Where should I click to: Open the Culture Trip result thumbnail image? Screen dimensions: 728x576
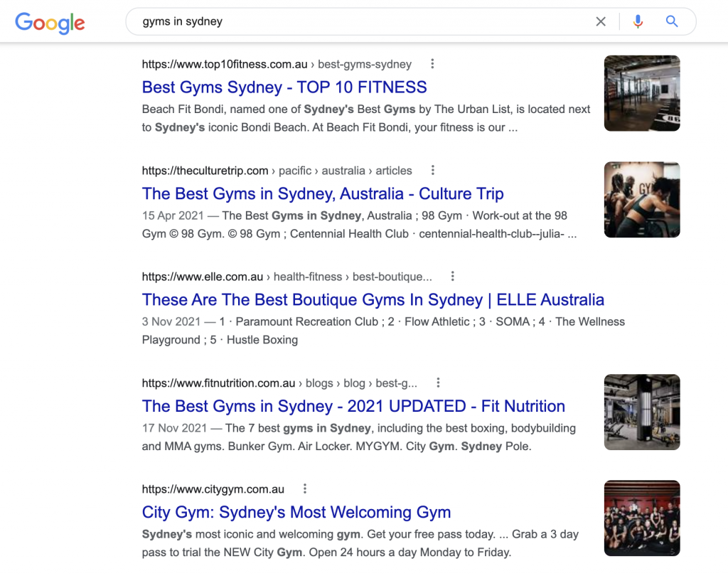[642, 200]
